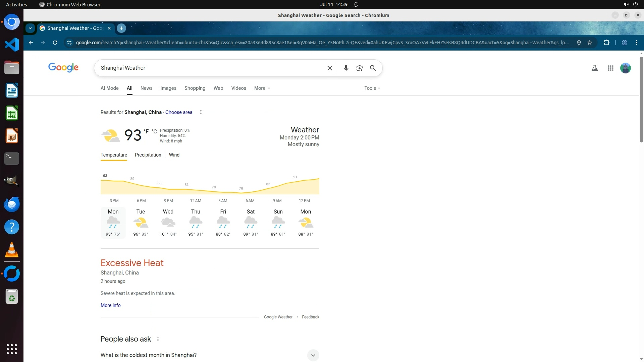Clear search text with the X icon
The width and height of the screenshot is (644, 362).
[329, 68]
